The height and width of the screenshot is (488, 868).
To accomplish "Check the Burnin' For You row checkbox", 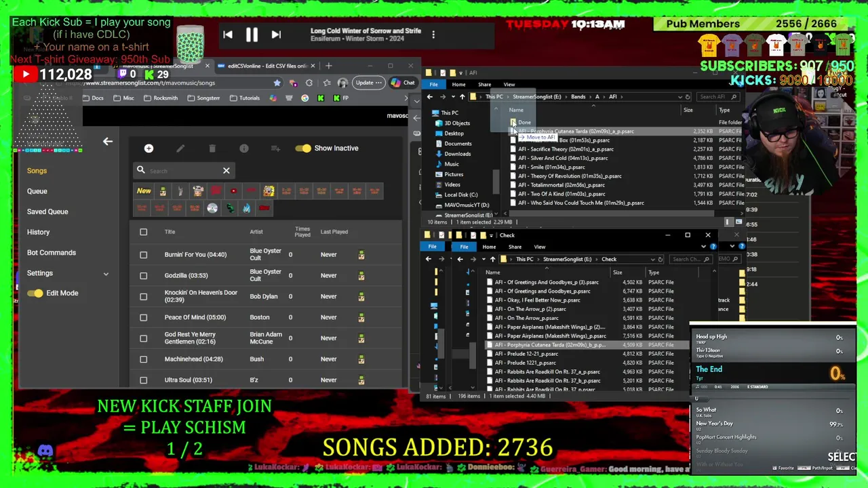I will [143, 255].
